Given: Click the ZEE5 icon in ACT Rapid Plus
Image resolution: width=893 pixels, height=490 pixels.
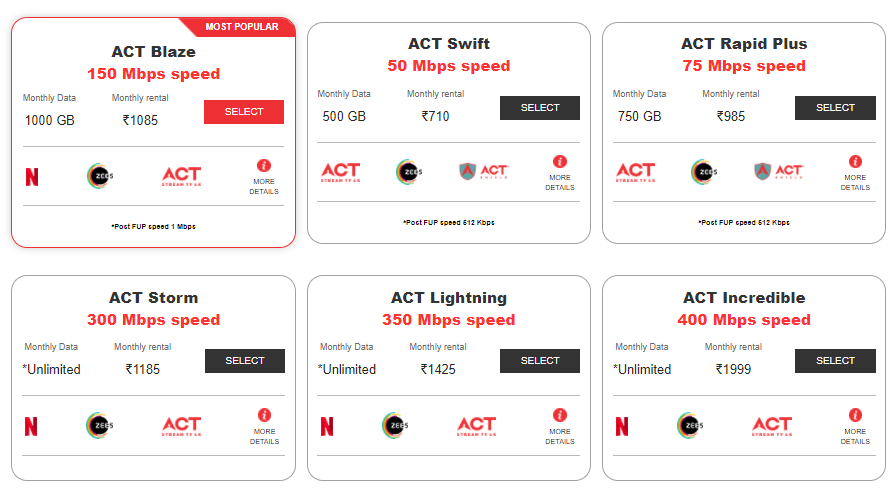Looking at the screenshot, I should click(x=704, y=172).
